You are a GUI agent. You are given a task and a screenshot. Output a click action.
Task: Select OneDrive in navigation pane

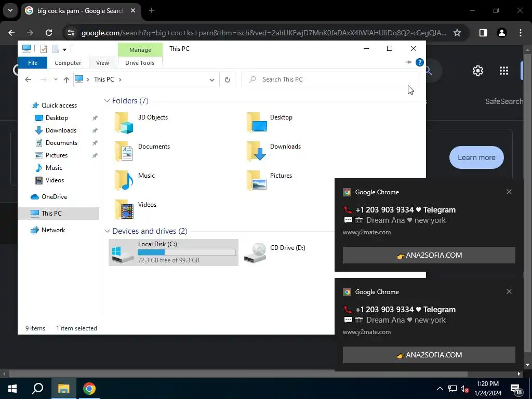pyautogui.click(x=49, y=197)
